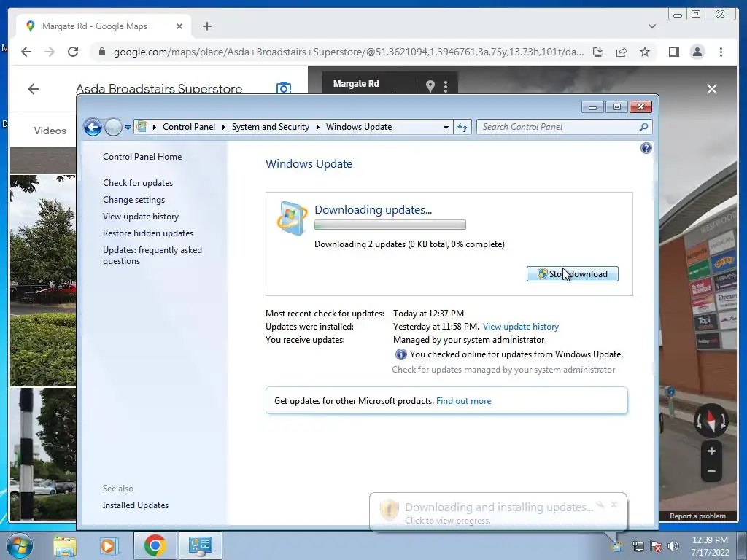Expand the arrow before Control Panel breadcrumb
The width and height of the screenshot is (747, 560).
(x=155, y=127)
